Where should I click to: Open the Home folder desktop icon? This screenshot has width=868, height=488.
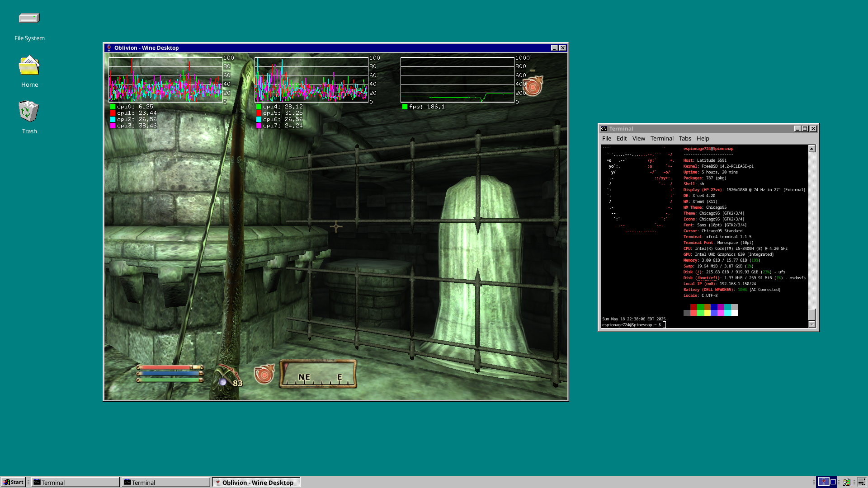[x=29, y=66]
